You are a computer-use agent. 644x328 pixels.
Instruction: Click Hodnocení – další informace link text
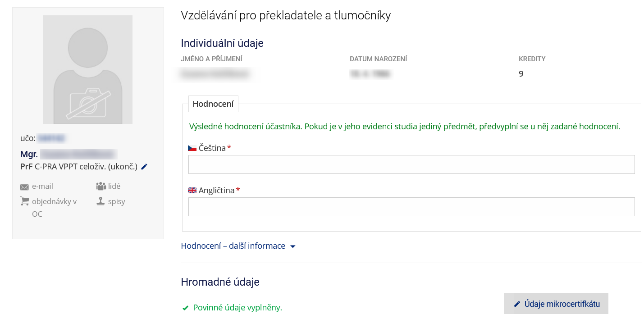tap(233, 246)
